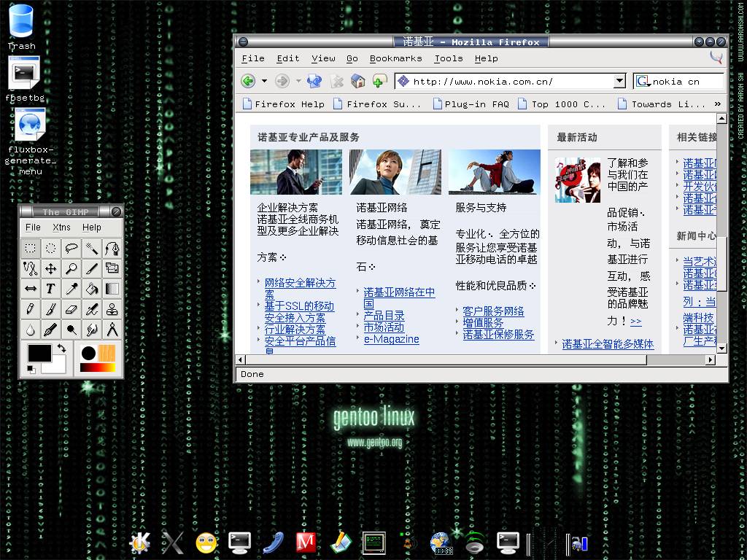Viewport: 747px width, 560px height.
Task: Select the Transform tool in GIMP
Action: point(112,268)
